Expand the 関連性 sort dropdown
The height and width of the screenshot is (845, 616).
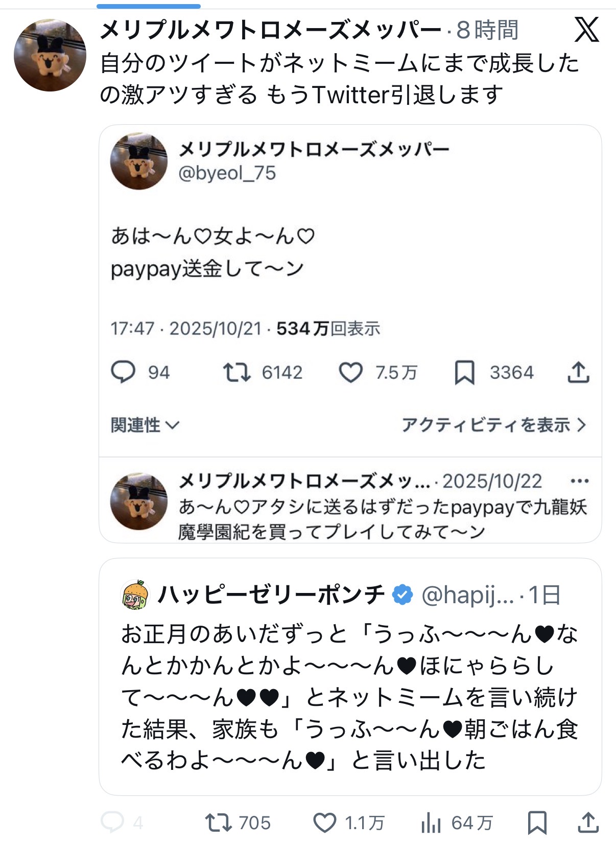click(x=145, y=425)
